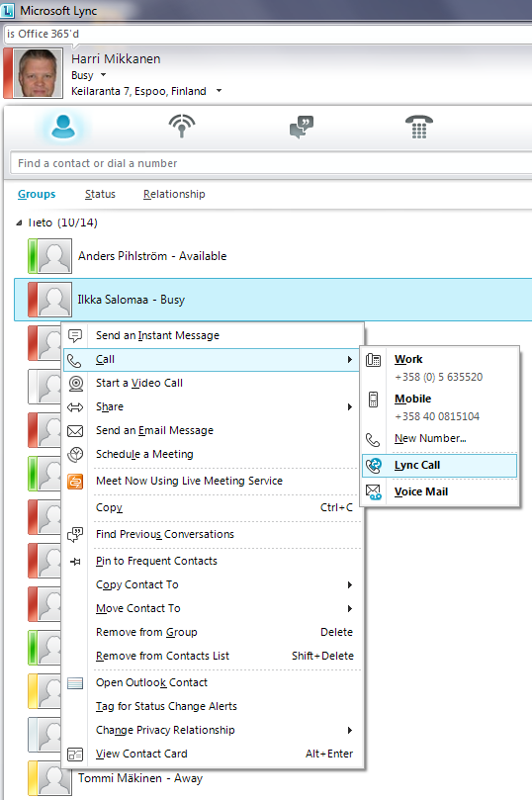Collapse the Tieto (10/14) group
The image size is (532, 800).
(x=19, y=222)
